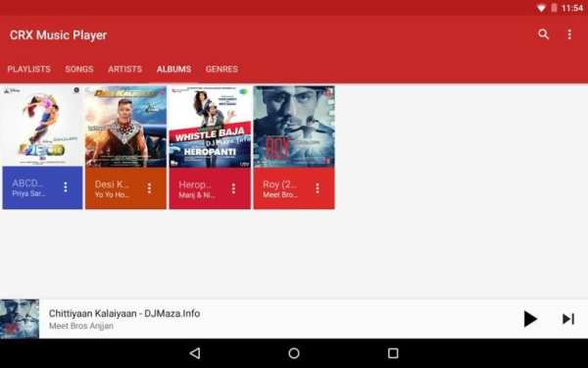Image resolution: width=588 pixels, height=368 pixels.
Task: Tap the Wi-Fi status icon
Action: coord(541,8)
